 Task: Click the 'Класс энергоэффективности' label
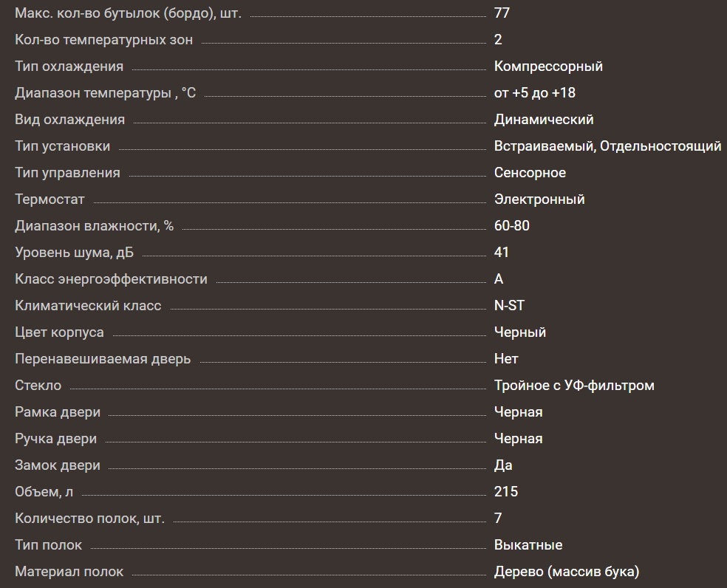[x=111, y=279]
